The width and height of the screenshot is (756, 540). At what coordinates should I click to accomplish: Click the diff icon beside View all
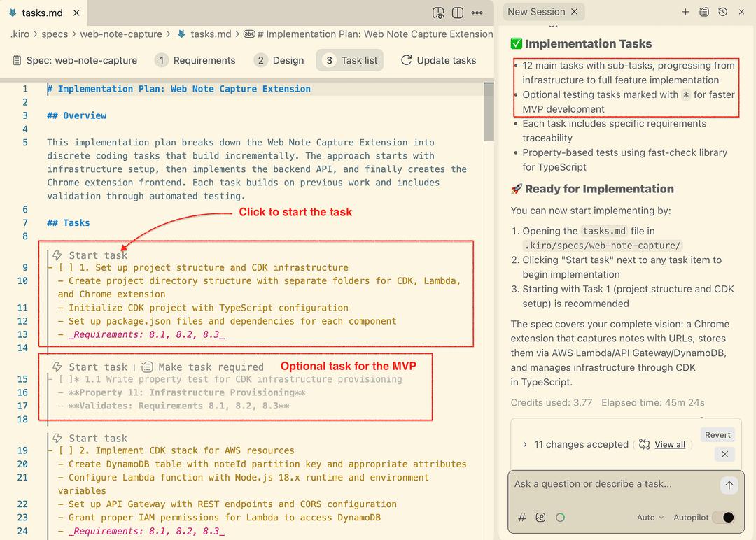(644, 444)
